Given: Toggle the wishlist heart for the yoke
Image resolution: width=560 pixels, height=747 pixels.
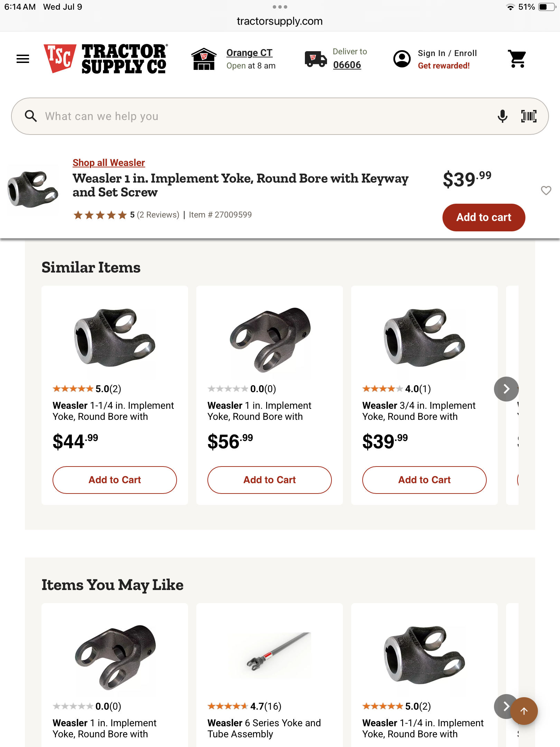Looking at the screenshot, I should tap(546, 190).
